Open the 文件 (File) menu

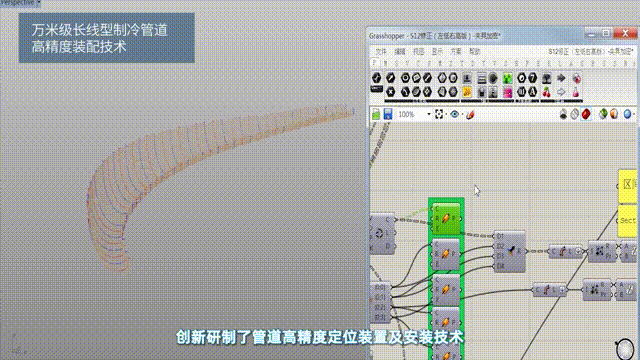[x=380, y=52]
